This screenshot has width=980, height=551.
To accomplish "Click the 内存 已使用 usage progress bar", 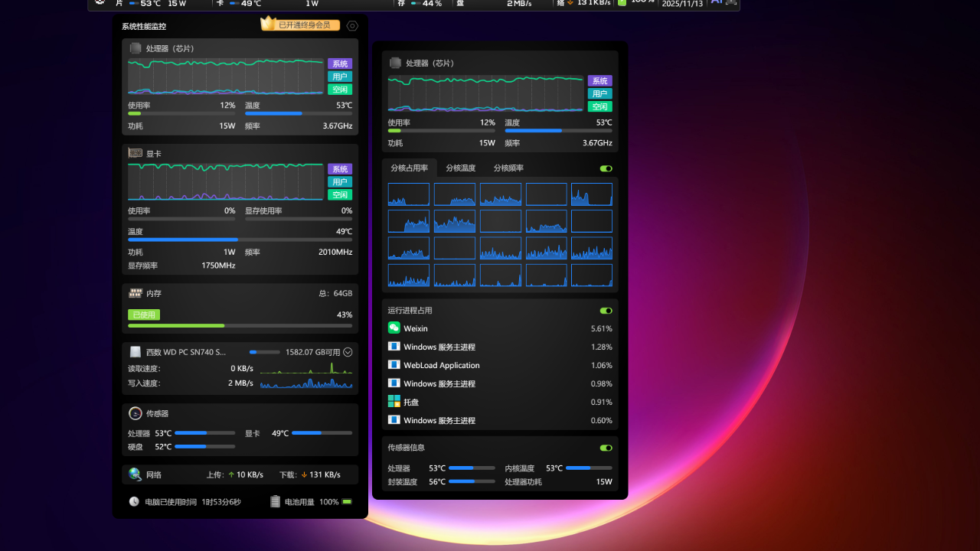I will pyautogui.click(x=240, y=325).
